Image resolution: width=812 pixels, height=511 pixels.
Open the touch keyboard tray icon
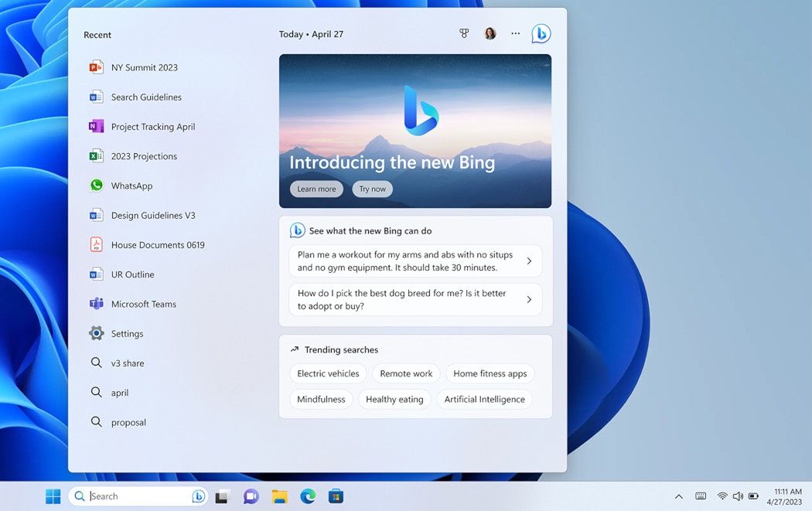(x=701, y=496)
